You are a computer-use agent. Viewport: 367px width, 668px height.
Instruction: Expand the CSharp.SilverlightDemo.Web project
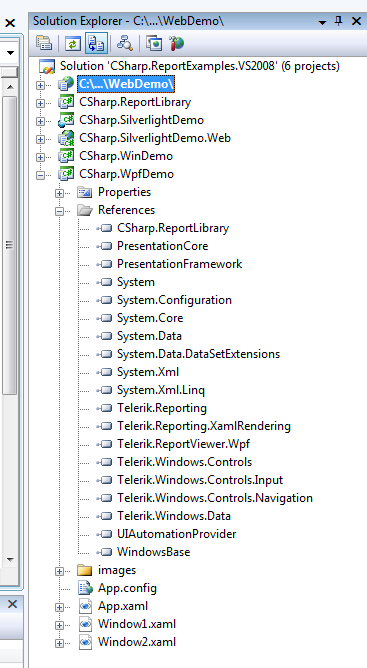[x=40, y=139]
